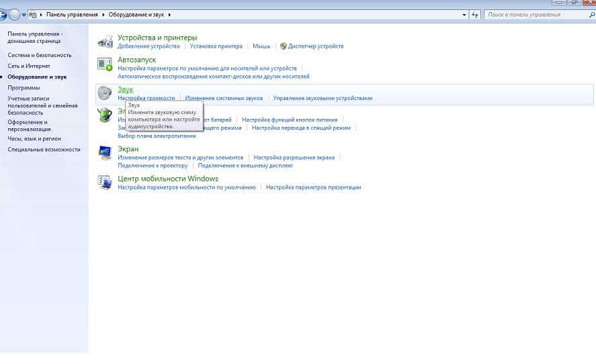Open the 'Диспетчер устройств' link

point(315,46)
